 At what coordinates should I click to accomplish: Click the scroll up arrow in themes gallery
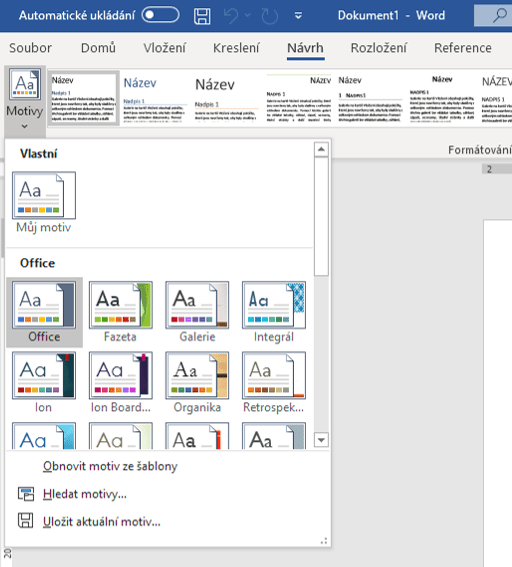321,149
